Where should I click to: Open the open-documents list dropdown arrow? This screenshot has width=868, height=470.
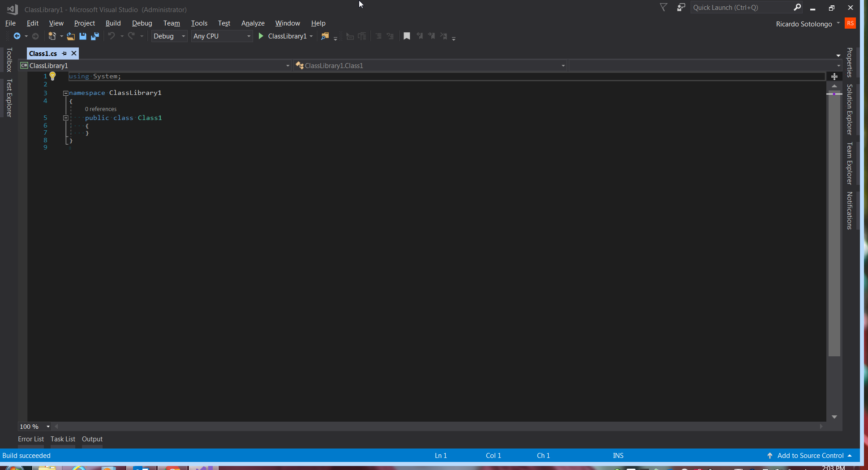click(x=838, y=55)
